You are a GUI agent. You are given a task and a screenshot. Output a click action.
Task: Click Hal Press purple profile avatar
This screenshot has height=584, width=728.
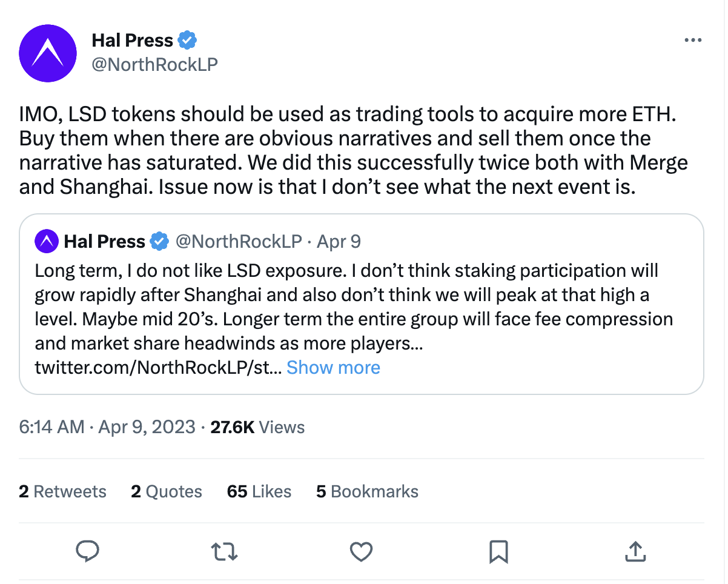(48, 53)
